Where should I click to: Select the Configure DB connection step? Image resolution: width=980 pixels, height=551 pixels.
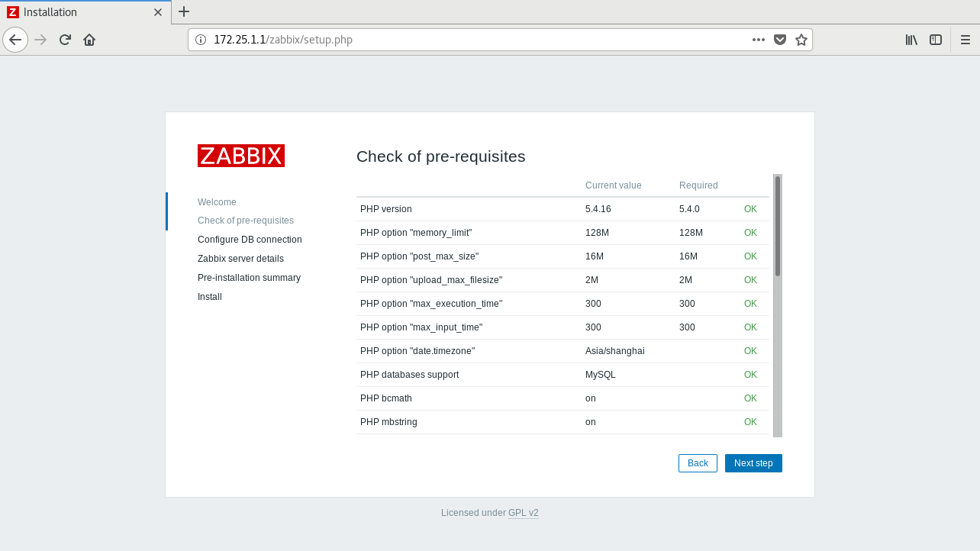tap(249, 239)
